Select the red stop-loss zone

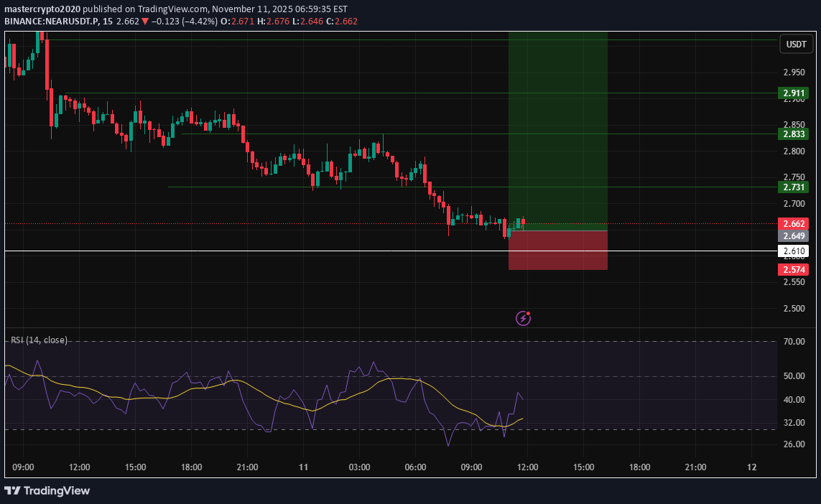[x=557, y=251]
